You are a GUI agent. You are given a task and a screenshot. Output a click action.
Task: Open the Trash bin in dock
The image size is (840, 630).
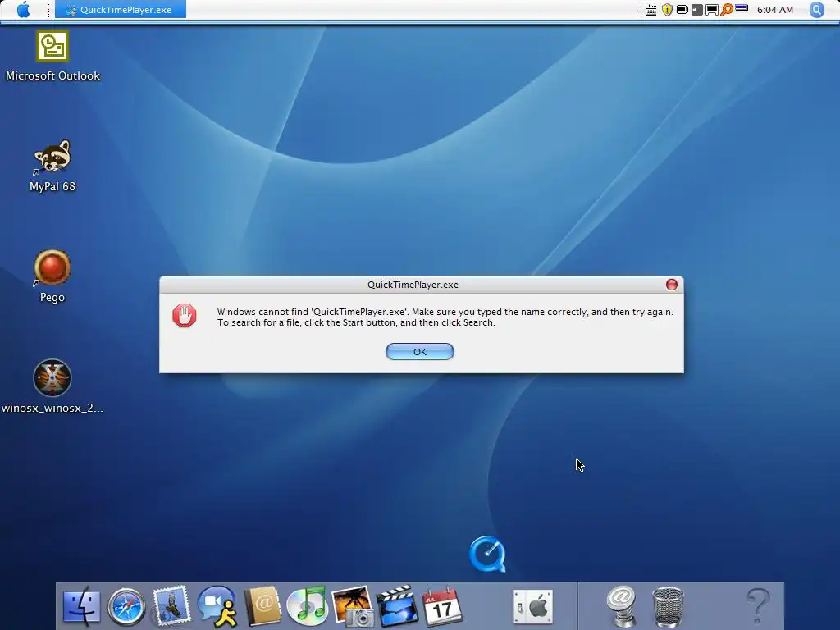pos(668,608)
